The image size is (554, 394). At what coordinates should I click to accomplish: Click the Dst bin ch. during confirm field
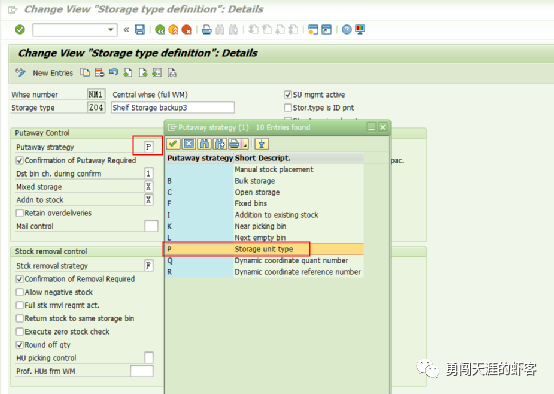[x=149, y=174]
